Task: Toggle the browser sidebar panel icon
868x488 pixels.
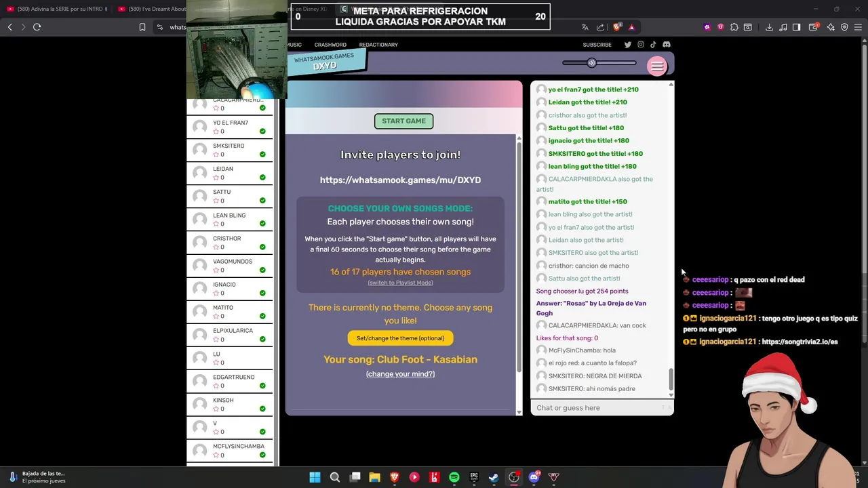Action: (797, 27)
